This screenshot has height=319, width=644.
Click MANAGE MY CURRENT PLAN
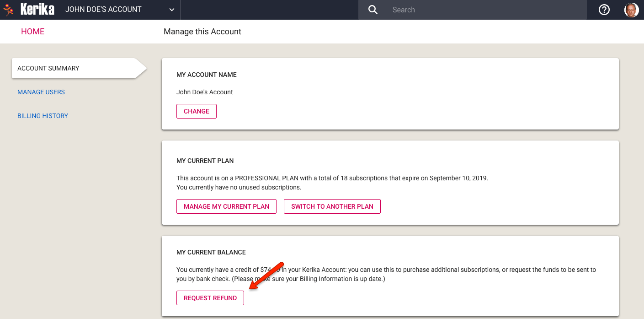[x=226, y=206]
